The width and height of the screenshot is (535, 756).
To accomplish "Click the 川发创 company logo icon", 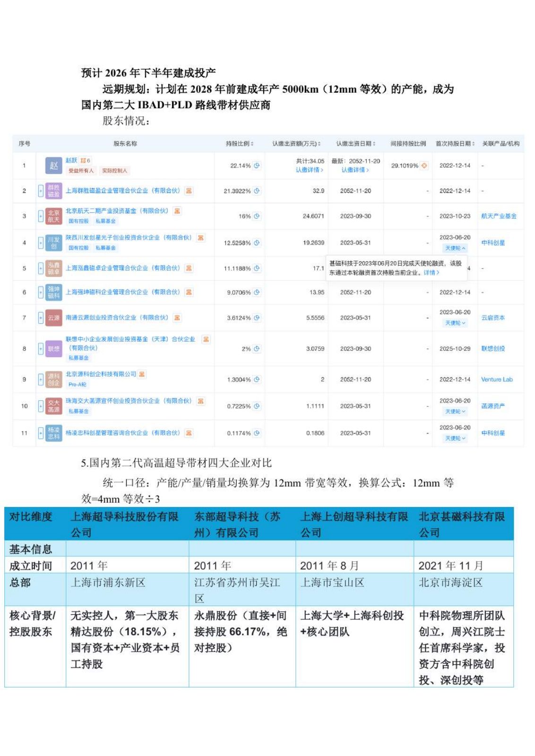I will (54, 243).
